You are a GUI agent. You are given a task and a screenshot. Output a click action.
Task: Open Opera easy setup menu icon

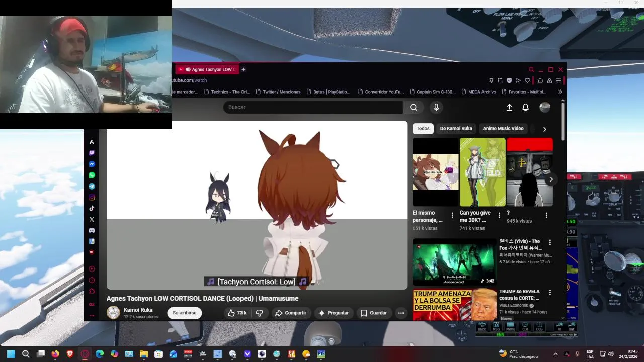click(558, 80)
